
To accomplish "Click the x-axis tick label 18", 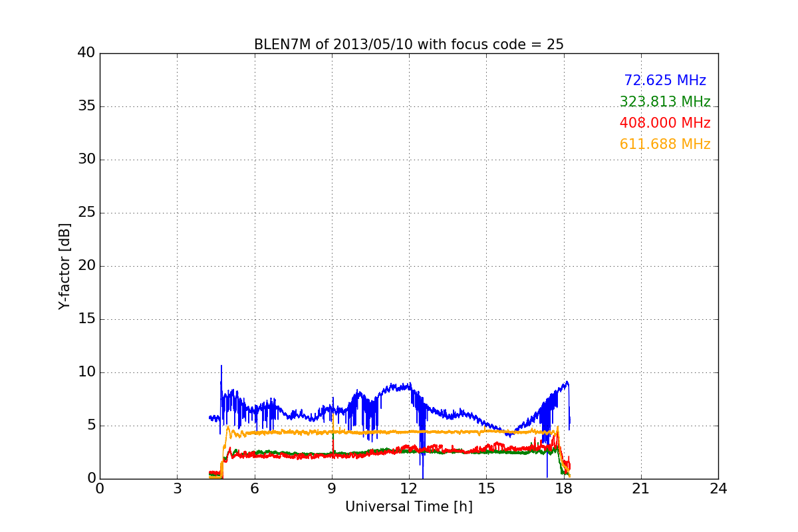I will click(x=563, y=488).
